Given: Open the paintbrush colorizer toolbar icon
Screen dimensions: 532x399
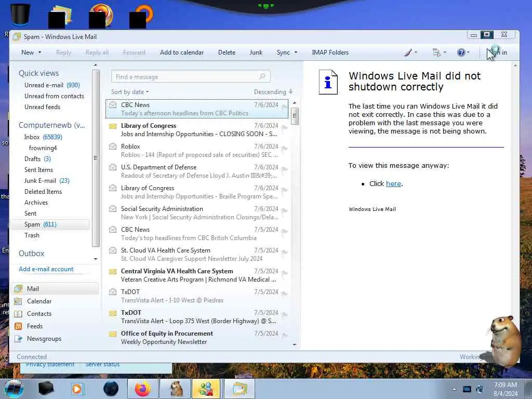Looking at the screenshot, I should (408, 52).
